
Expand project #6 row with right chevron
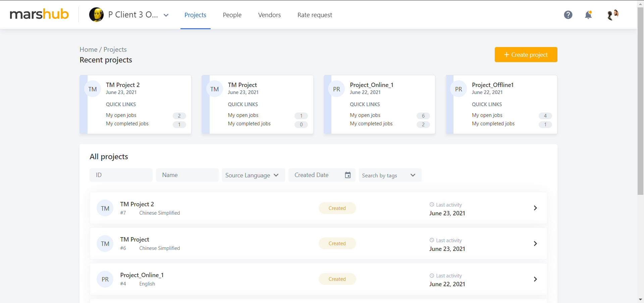click(535, 244)
